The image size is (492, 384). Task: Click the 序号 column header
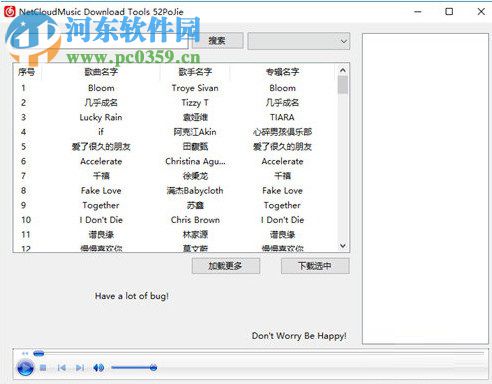(x=27, y=72)
